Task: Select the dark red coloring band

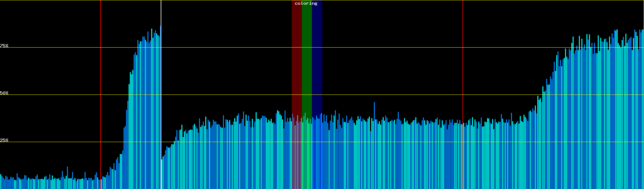Action: coord(297,63)
